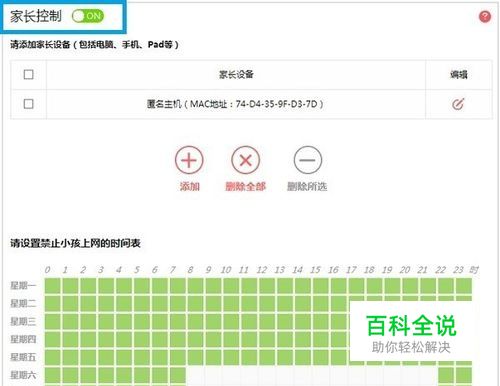Toggle unselected 星期六 hour 9 cell

click(x=214, y=375)
